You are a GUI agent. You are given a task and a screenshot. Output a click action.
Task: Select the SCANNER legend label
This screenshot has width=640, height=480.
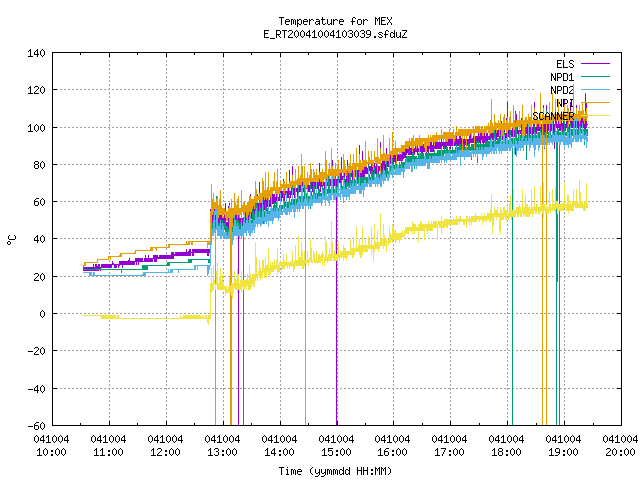pyautogui.click(x=553, y=116)
